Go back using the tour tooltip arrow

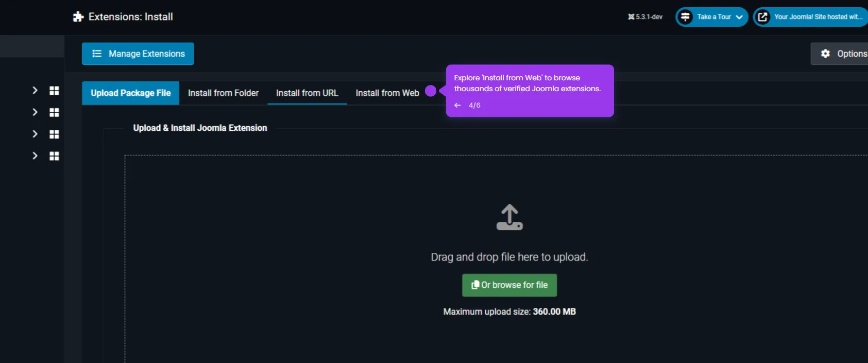point(457,105)
